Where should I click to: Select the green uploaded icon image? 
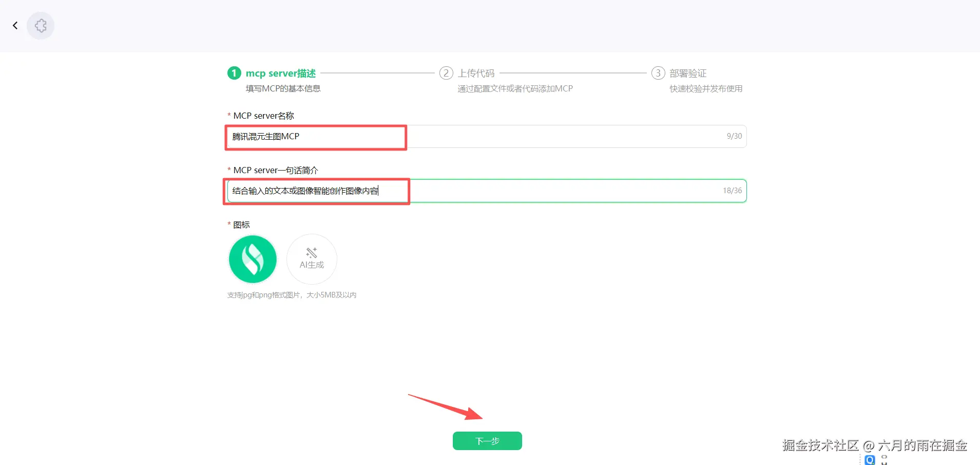point(253,259)
